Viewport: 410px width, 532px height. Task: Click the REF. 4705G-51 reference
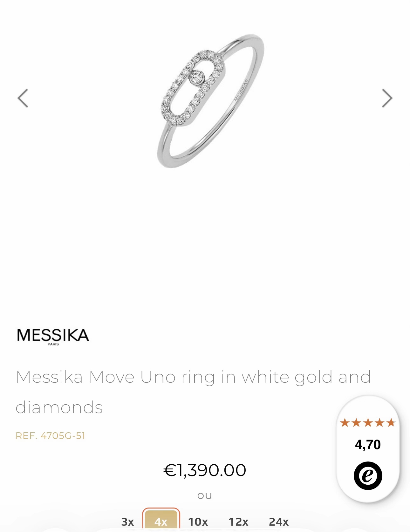pos(51,435)
